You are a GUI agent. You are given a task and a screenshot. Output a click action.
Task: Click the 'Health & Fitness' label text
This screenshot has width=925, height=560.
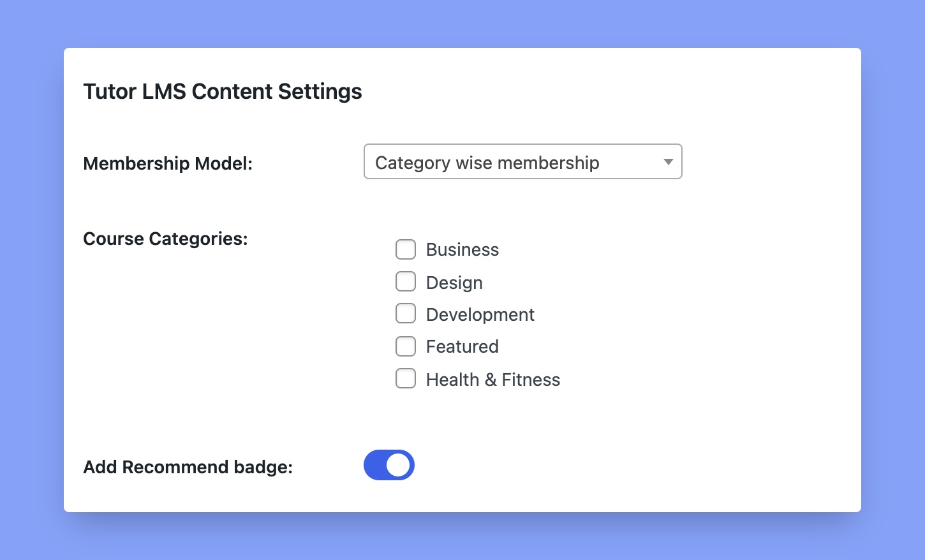(493, 379)
